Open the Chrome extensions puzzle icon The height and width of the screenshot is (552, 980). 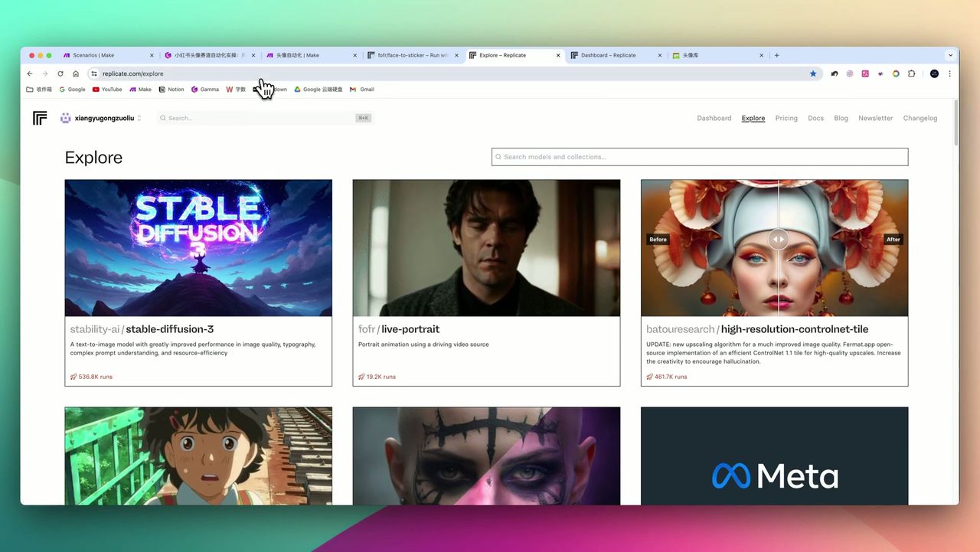[x=911, y=73]
